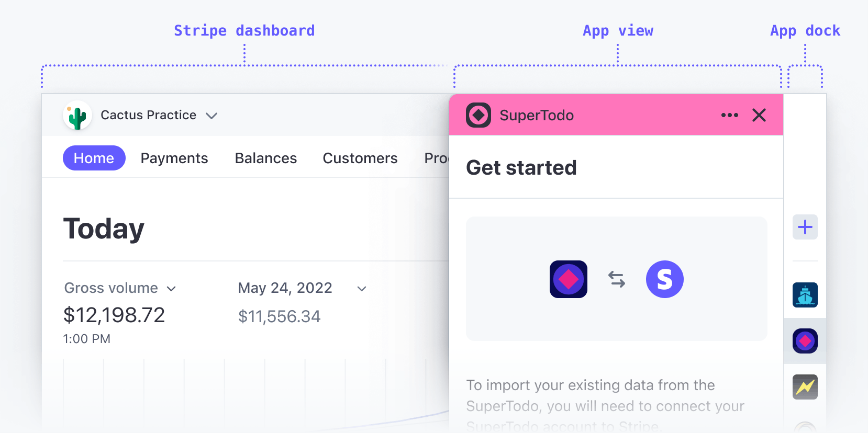Click the SuperTodo diamond logo in the pink header

(479, 115)
